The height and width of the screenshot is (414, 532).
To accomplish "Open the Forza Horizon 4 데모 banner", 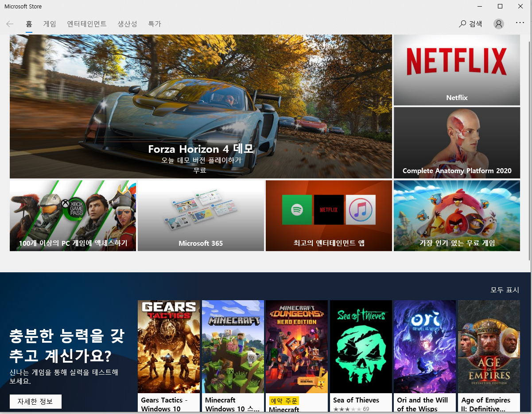I will pos(201,106).
